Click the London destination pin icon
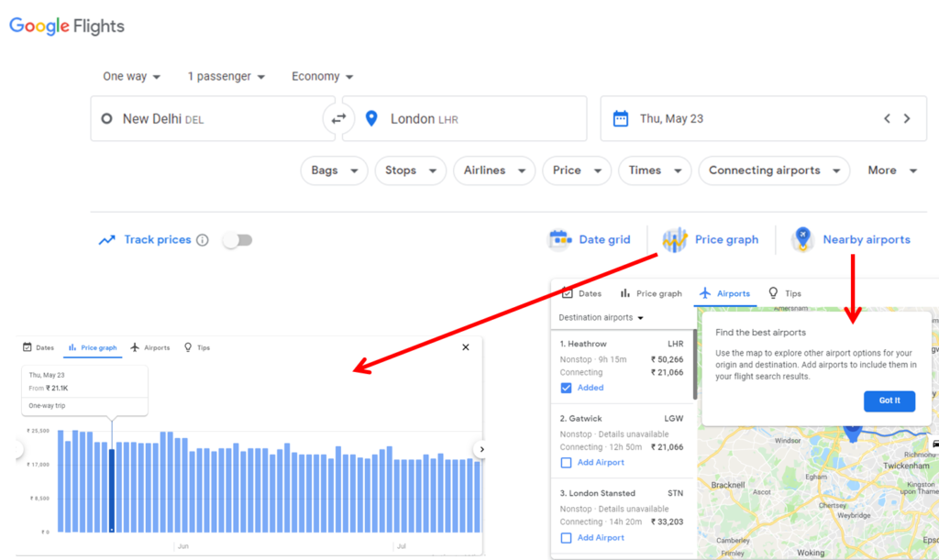 [x=371, y=118]
